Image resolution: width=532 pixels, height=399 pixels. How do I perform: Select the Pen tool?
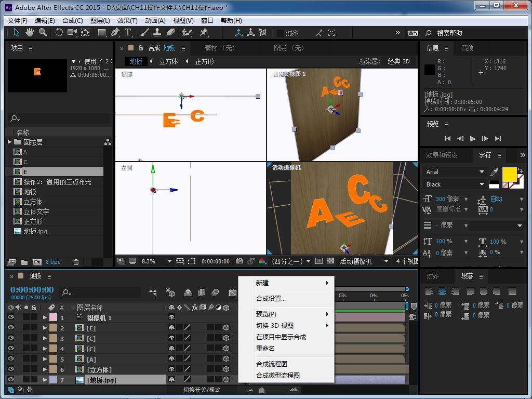(x=115, y=33)
